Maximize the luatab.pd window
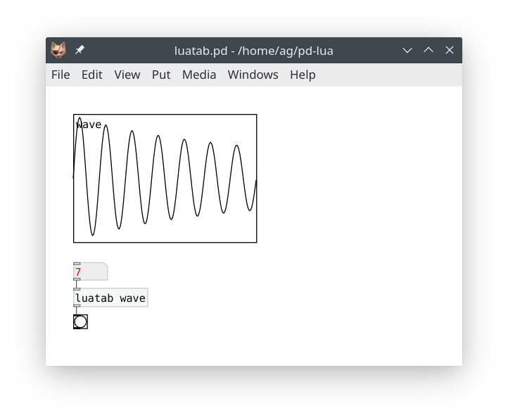The image size is (508, 420). [x=428, y=51]
